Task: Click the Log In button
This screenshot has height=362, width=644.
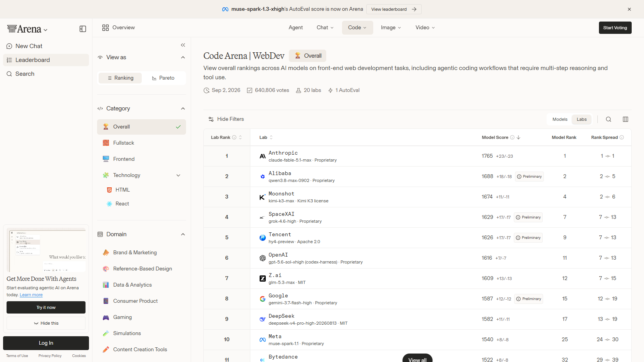Action: point(46,343)
